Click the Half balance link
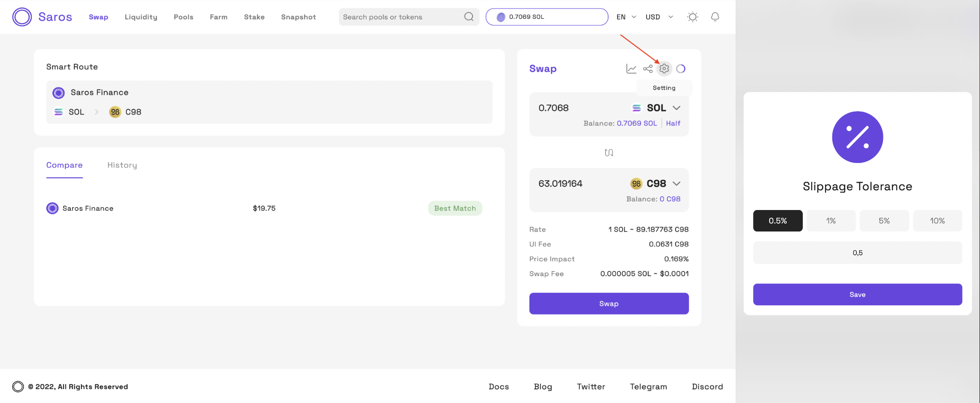The width and height of the screenshot is (980, 403). tap(673, 123)
